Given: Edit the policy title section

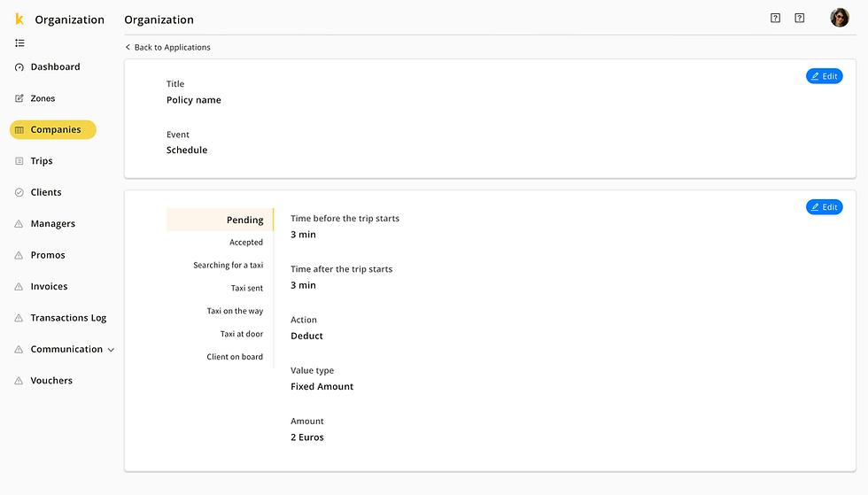Looking at the screenshot, I should tap(824, 76).
